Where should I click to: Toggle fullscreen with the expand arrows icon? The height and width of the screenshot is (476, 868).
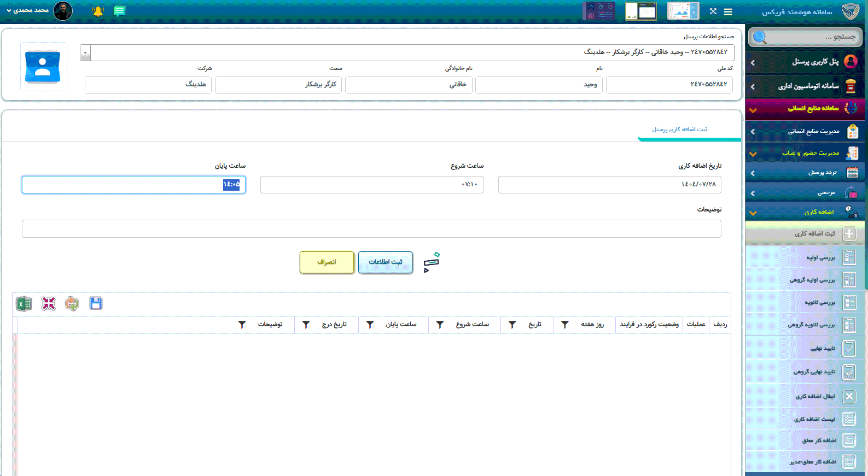tap(713, 11)
